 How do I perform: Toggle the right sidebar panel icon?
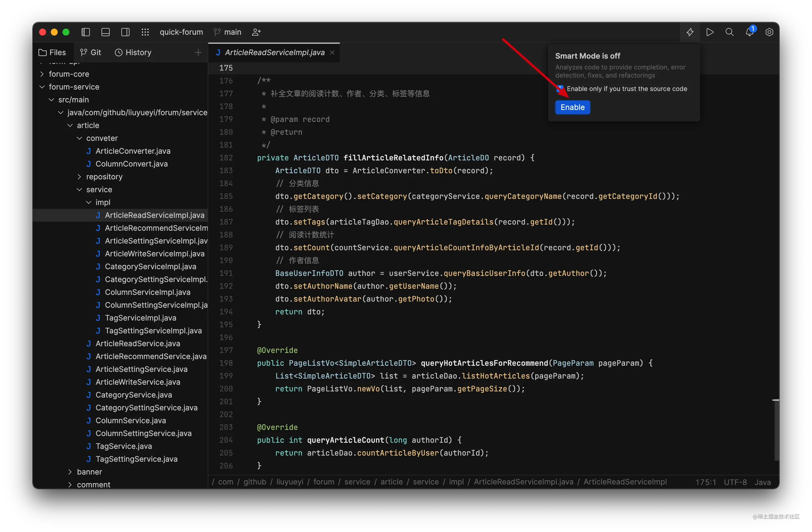[125, 32]
